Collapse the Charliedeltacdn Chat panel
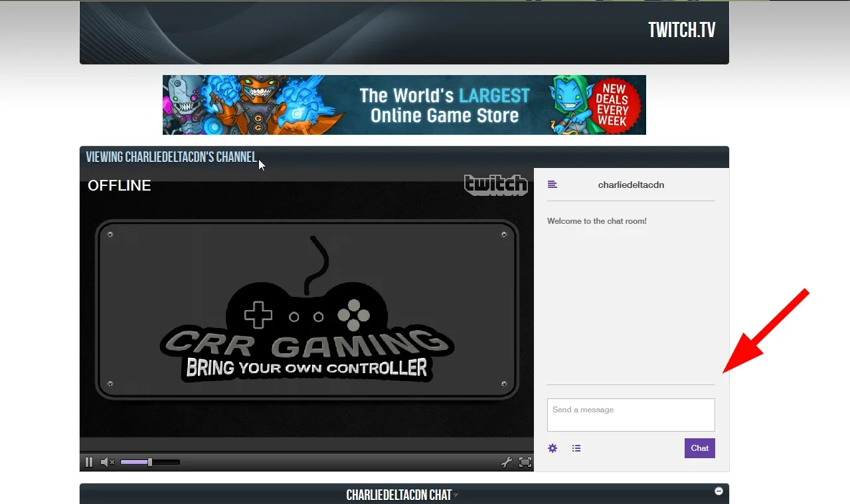Image resolution: width=850 pixels, height=504 pixels. click(719, 491)
